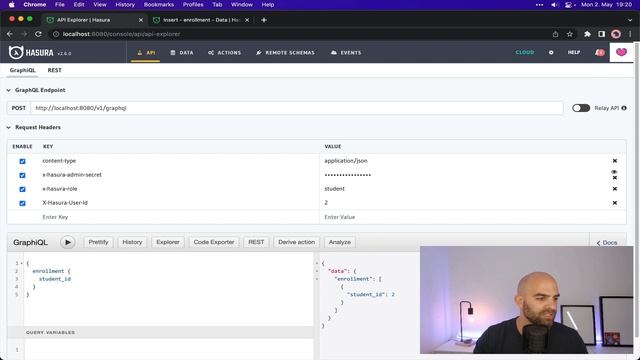This screenshot has width=640, height=360.
Task: Open the Code Exporter
Action: tap(214, 242)
